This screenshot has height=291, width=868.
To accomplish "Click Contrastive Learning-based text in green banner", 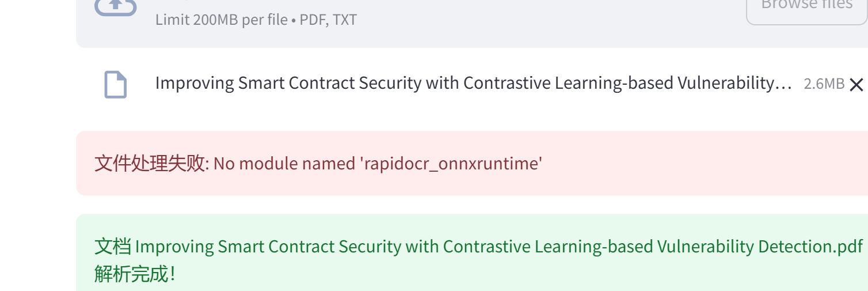I will coord(549,247).
